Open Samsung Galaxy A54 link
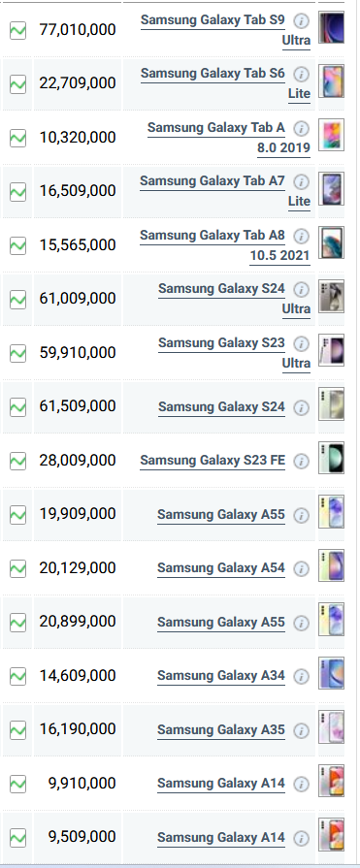This screenshot has width=360, height=868. pyautogui.click(x=221, y=568)
